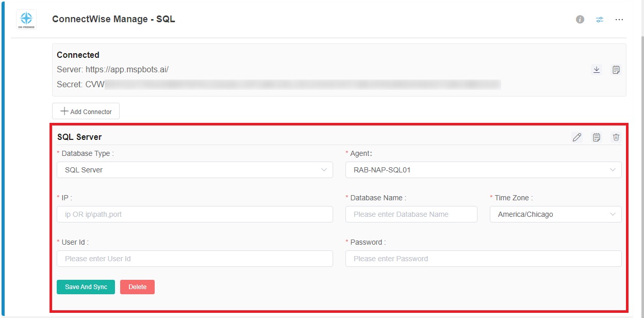
Task: Open the three-dot more options menu
Action: click(619, 20)
